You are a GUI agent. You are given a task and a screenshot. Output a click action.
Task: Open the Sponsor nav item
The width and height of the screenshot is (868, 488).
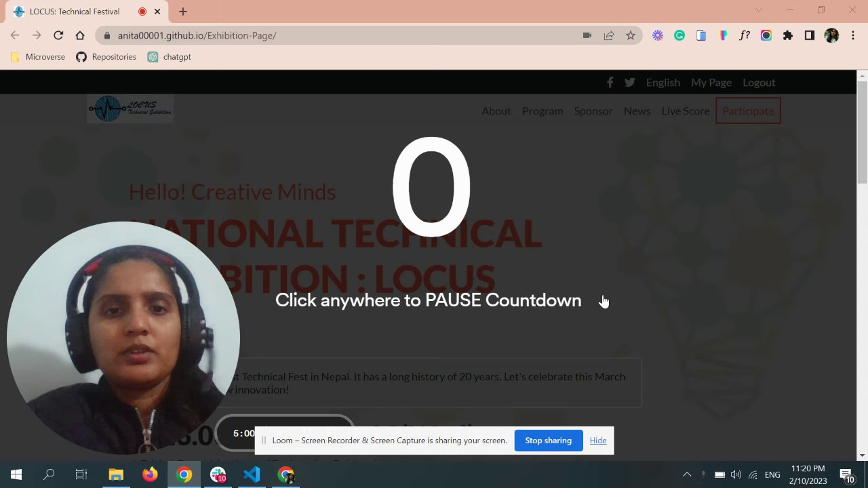point(593,110)
